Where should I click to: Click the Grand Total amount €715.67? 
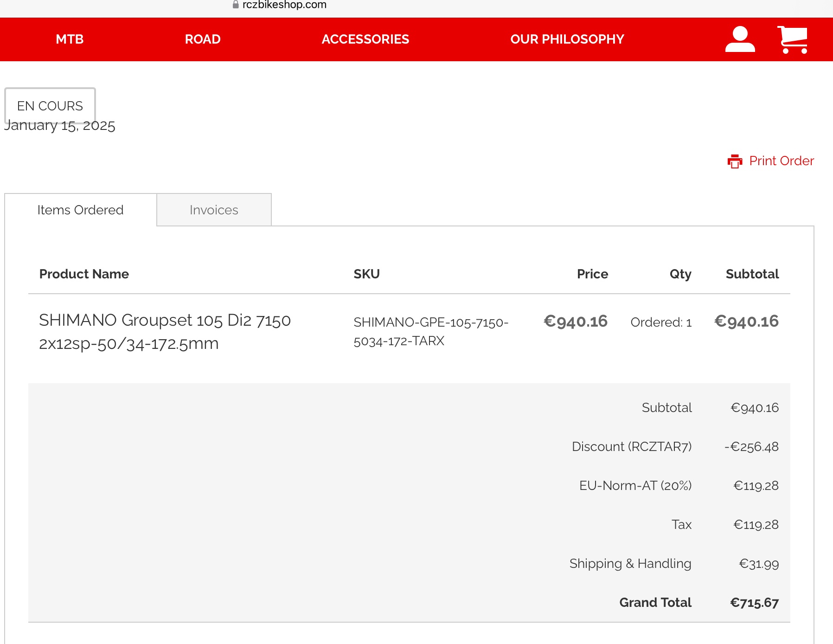pyautogui.click(x=754, y=603)
